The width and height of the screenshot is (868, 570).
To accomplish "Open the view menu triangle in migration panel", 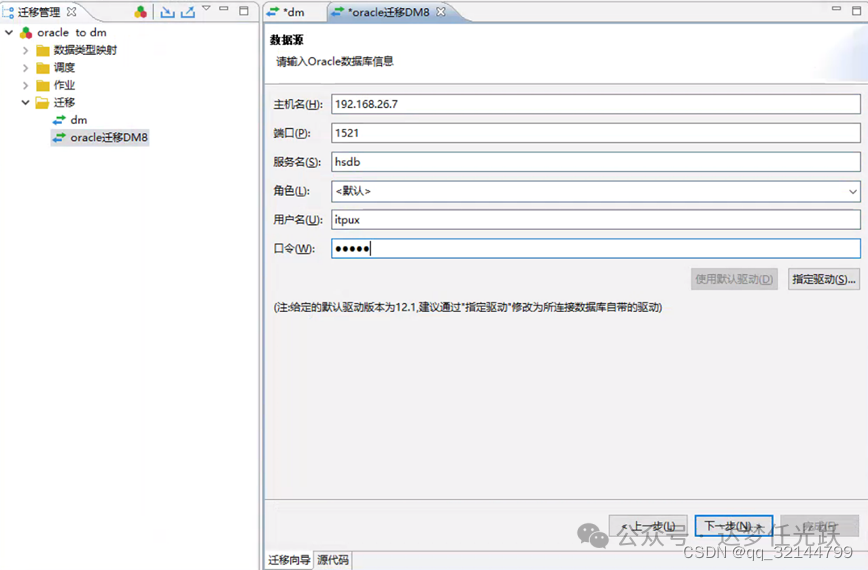I will click(x=206, y=8).
